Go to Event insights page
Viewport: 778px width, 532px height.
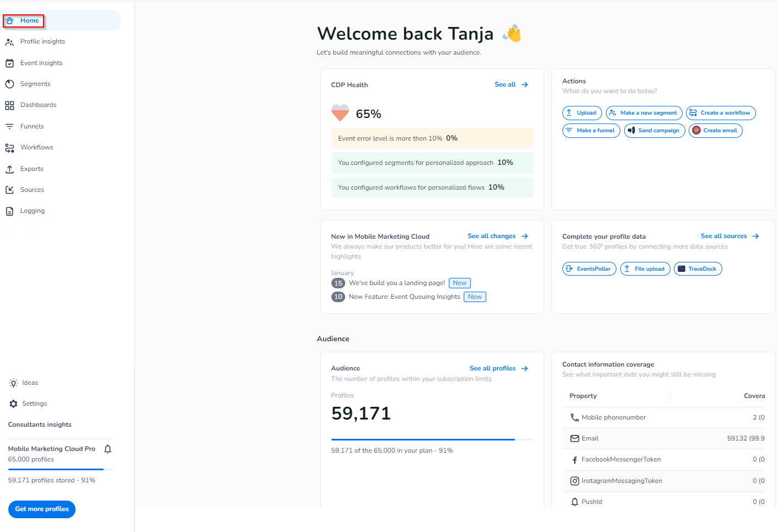coord(41,63)
